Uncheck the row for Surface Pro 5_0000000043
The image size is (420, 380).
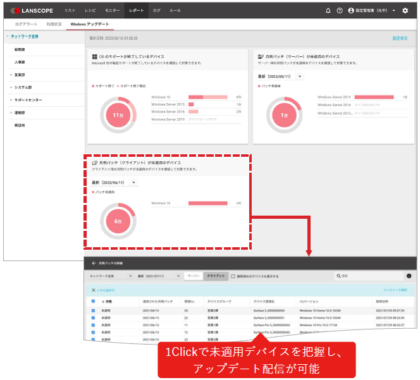tap(93, 333)
